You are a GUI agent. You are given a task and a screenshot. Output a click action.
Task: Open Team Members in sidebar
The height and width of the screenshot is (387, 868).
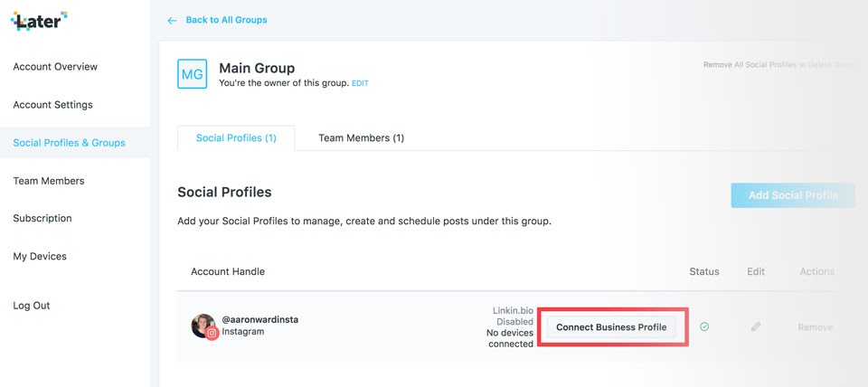tap(49, 181)
